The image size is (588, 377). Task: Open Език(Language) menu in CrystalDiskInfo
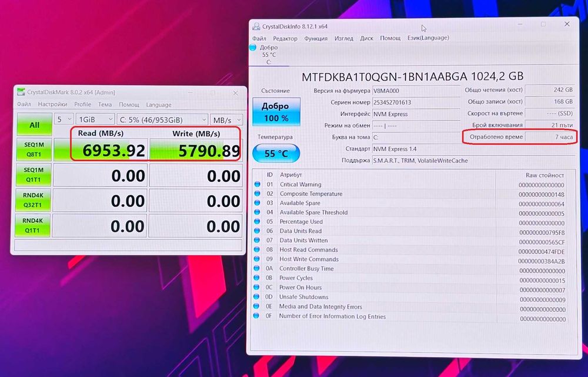428,38
